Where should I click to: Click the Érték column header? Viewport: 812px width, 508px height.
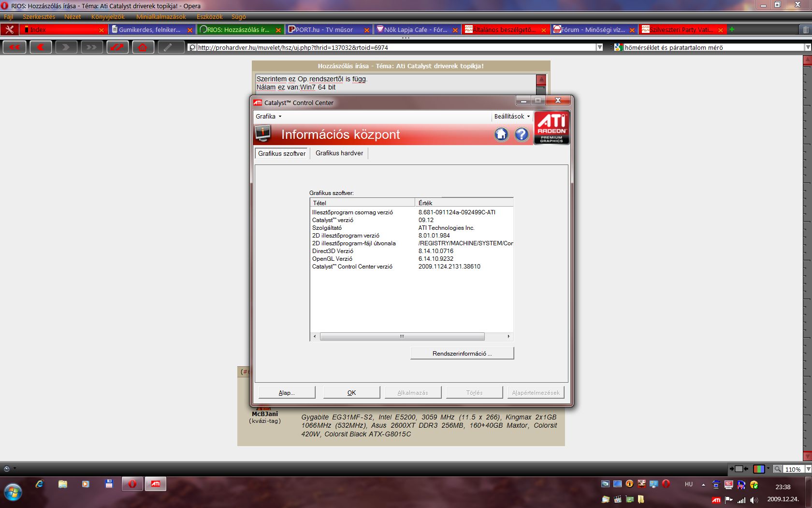(464, 203)
